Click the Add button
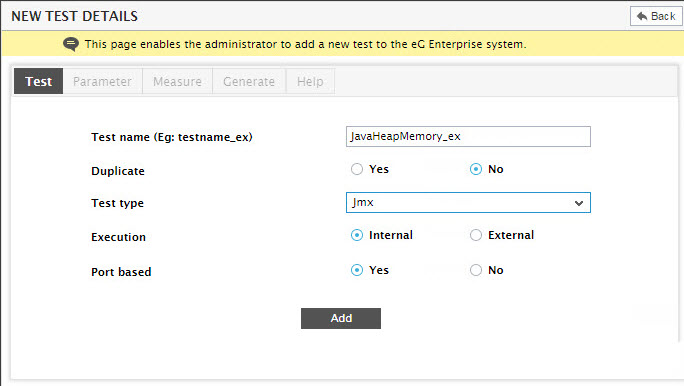This screenshot has width=684, height=386. [341, 318]
